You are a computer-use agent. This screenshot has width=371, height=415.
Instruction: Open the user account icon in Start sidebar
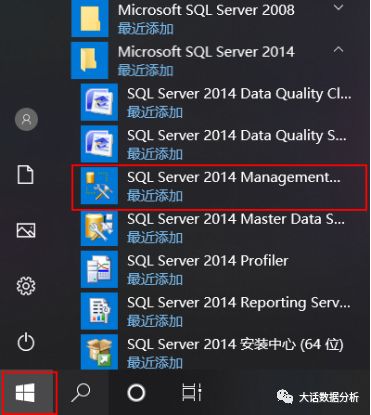point(26,119)
